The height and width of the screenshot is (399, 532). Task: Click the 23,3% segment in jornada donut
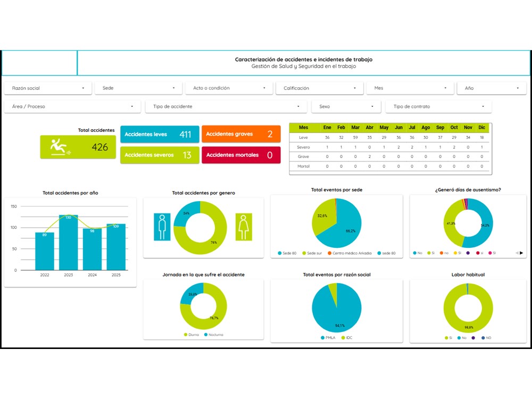point(192,294)
